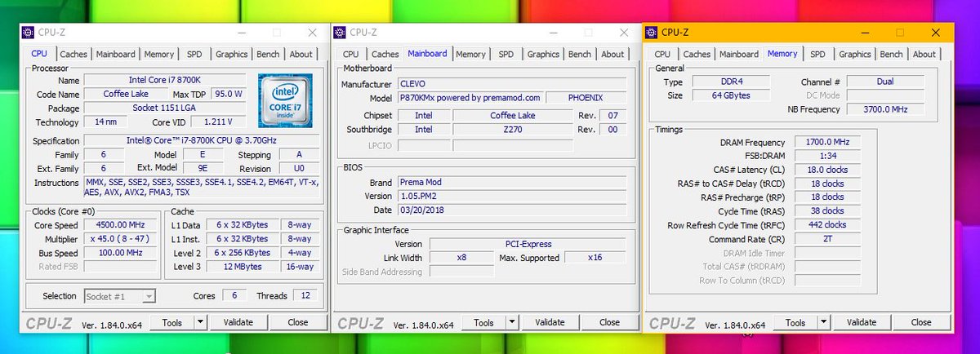The height and width of the screenshot is (354, 980).
Task: Click the Close button in the middle CPU-Z window
Action: tap(610, 322)
